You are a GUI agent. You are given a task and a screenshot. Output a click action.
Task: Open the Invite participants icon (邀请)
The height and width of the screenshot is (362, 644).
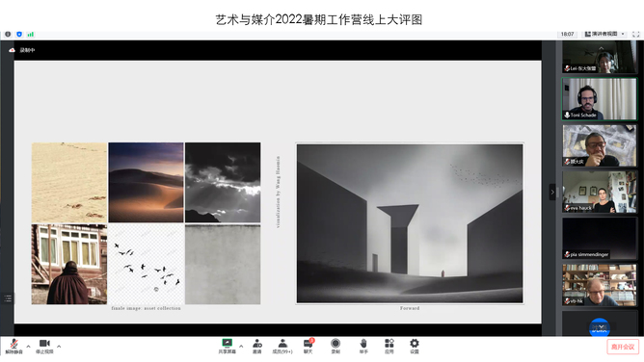point(257,347)
